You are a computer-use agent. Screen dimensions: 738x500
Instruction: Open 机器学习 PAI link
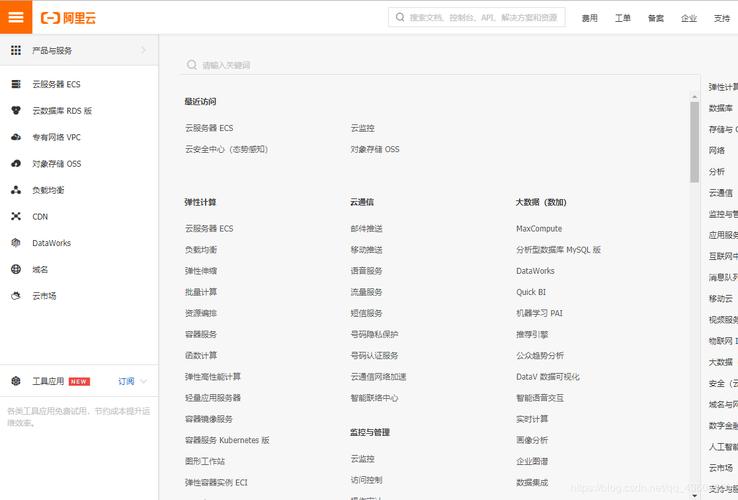point(539,313)
